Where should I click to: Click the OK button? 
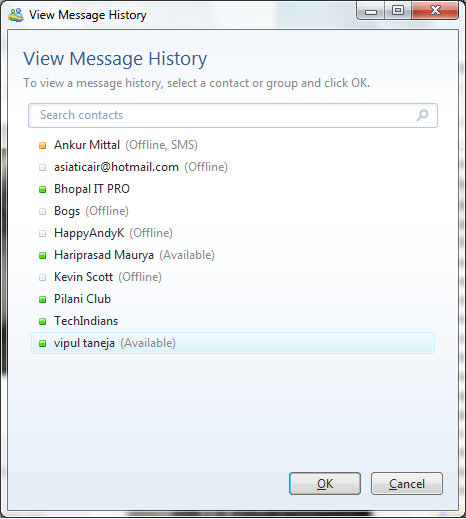[x=325, y=483]
